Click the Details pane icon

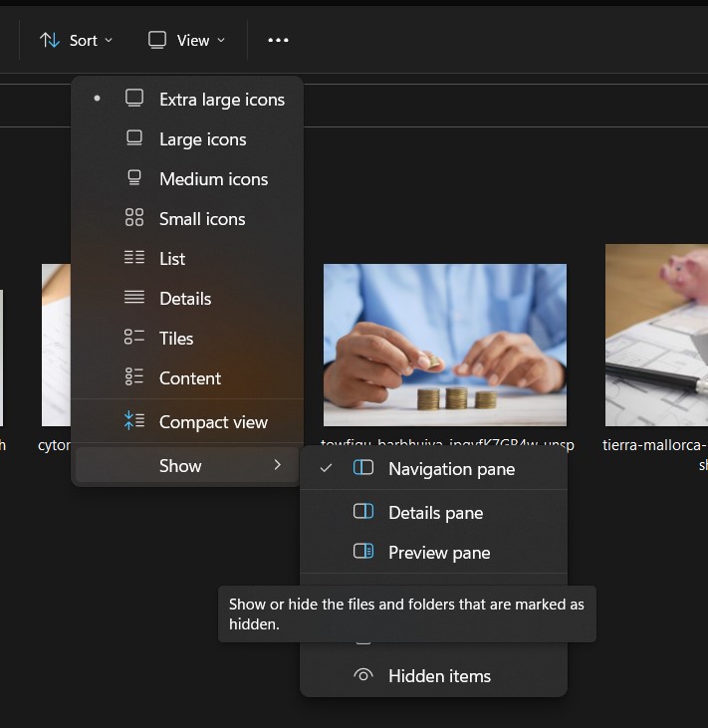[x=363, y=513]
